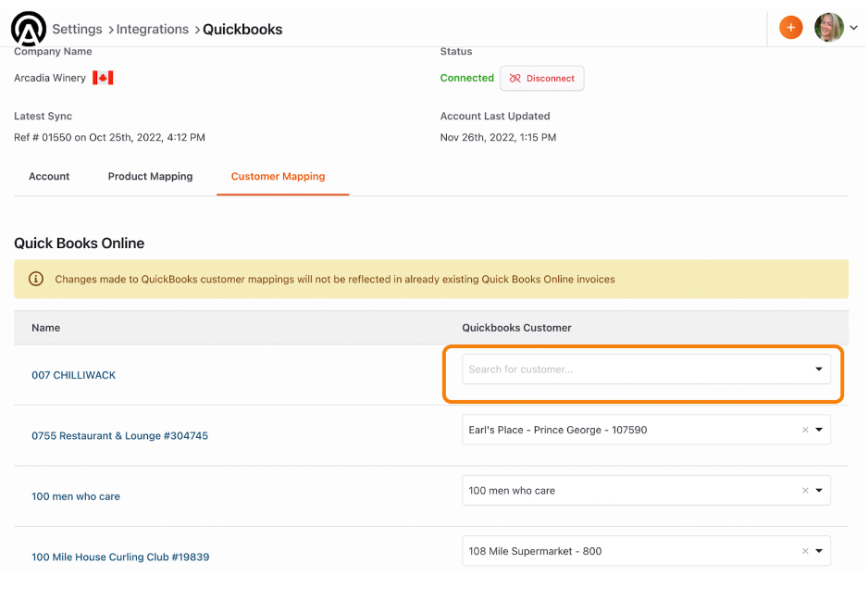Click the Arcadia Winery company name
Image resolution: width=868 pixels, height=601 pixels.
coord(50,78)
